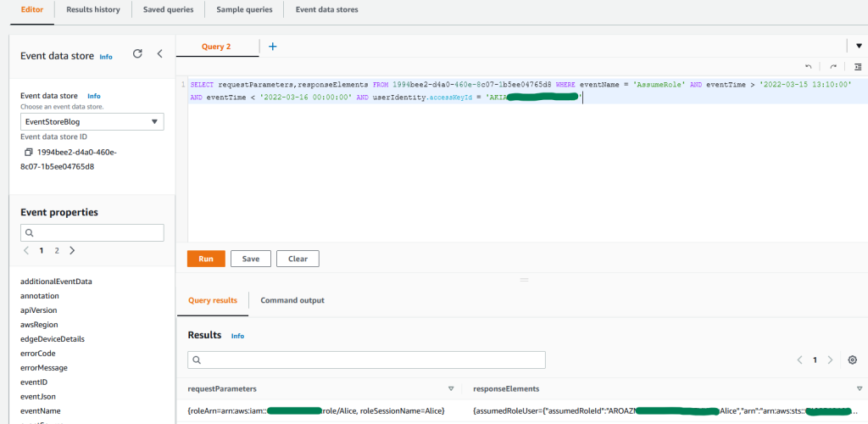This screenshot has width=868, height=424.
Task: Select the eventName property
Action: pos(41,410)
